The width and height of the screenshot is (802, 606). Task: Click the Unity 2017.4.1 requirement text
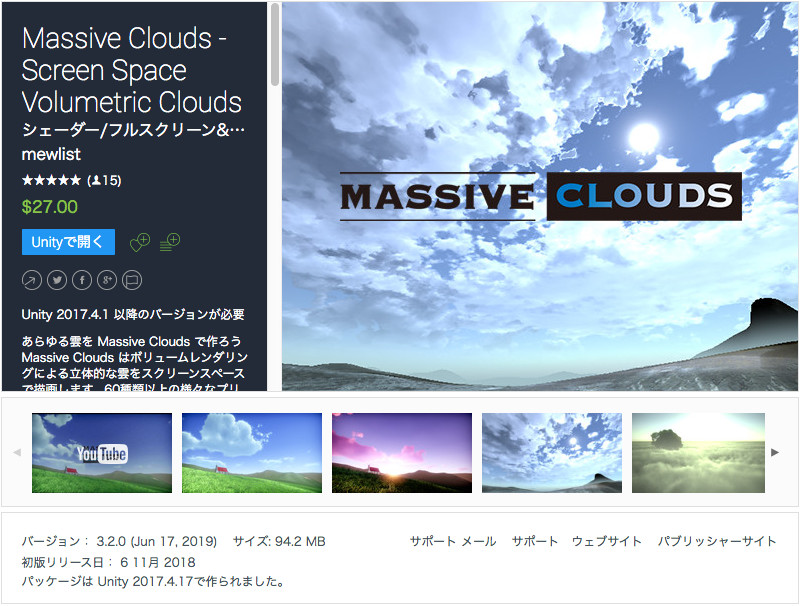[x=133, y=314]
